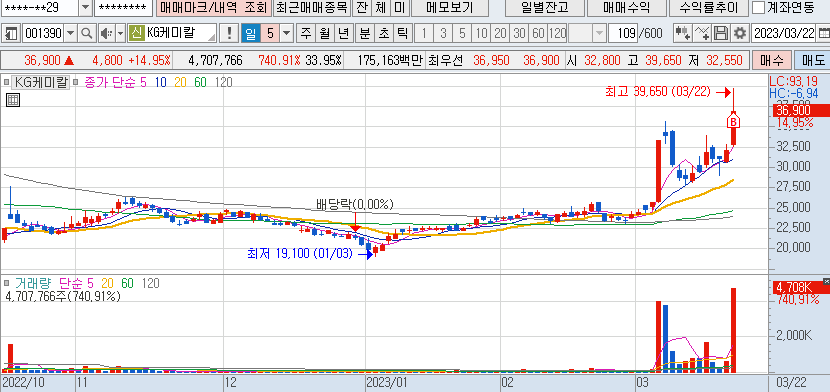
Task: Switch chart period to 틱
Action: pos(402,33)
